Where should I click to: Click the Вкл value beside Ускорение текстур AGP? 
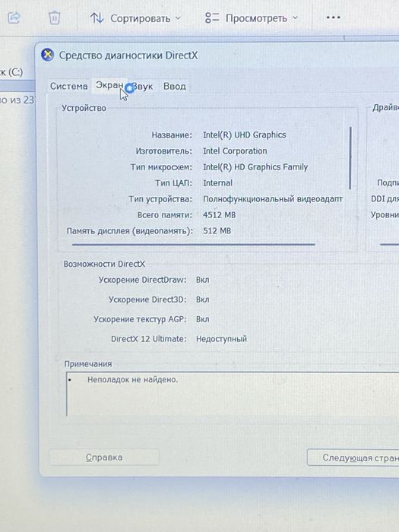pyautogui.click(x=203, y=319)
